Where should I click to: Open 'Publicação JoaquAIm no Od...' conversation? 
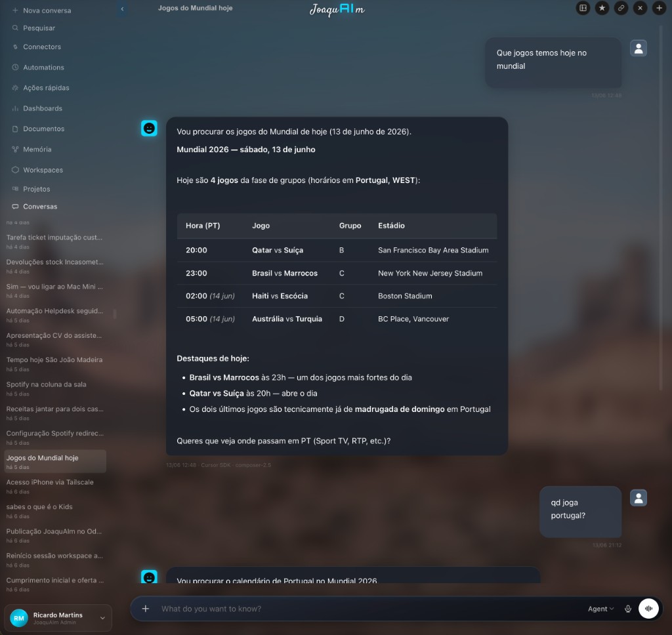55,535
